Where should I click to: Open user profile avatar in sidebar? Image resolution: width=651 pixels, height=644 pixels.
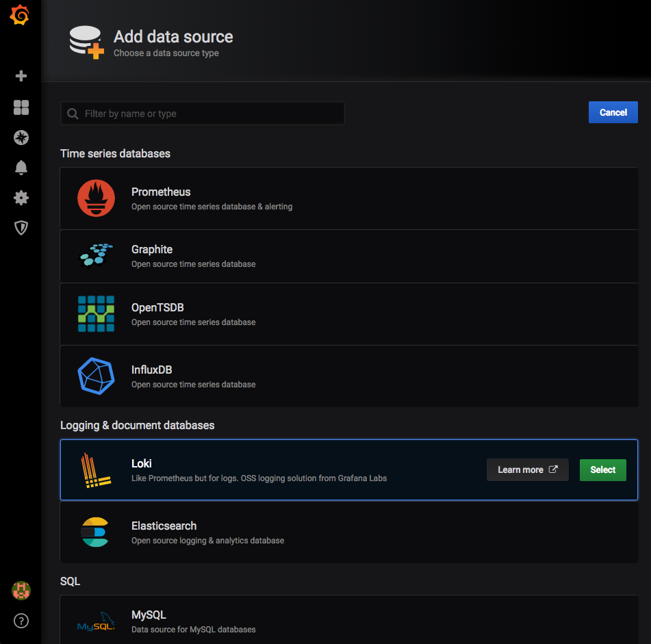[21, 591]
